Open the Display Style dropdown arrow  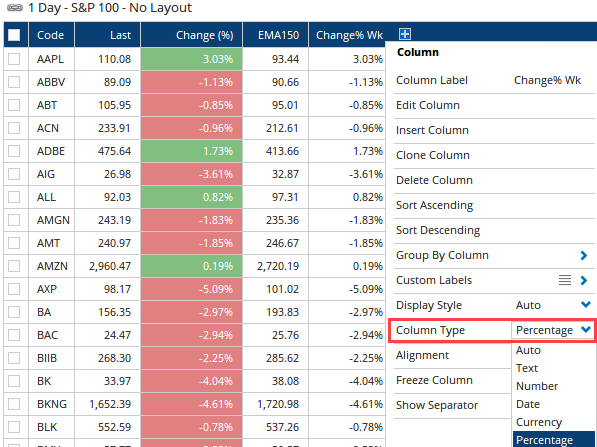click(586, 305)
